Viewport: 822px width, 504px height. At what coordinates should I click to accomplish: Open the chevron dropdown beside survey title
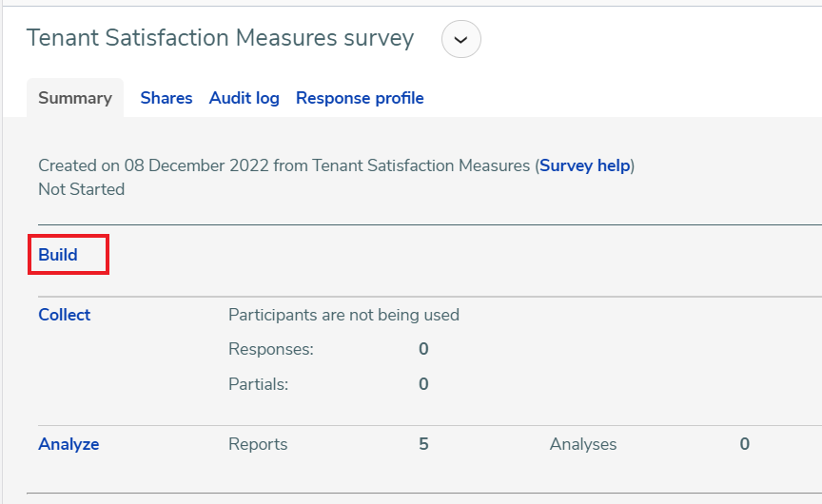point(460,39)
